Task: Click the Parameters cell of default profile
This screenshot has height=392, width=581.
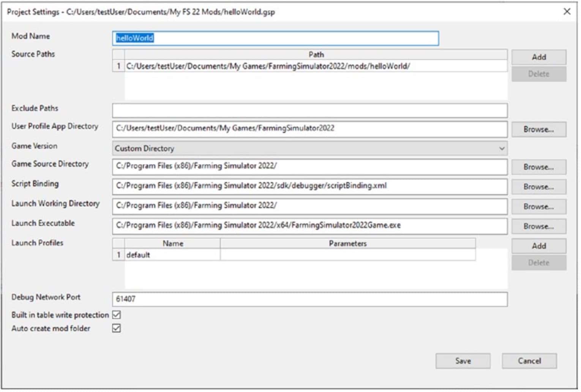Action: [347, 255]
